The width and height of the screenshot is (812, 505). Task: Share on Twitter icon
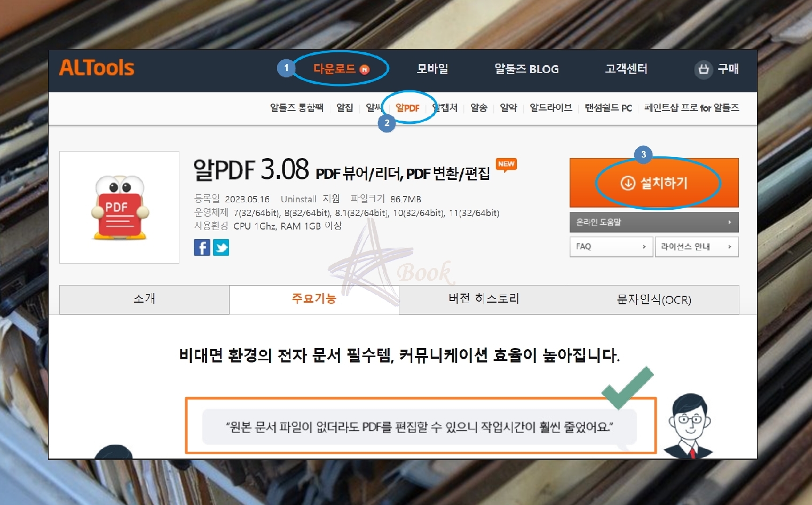tap(221, 248)
